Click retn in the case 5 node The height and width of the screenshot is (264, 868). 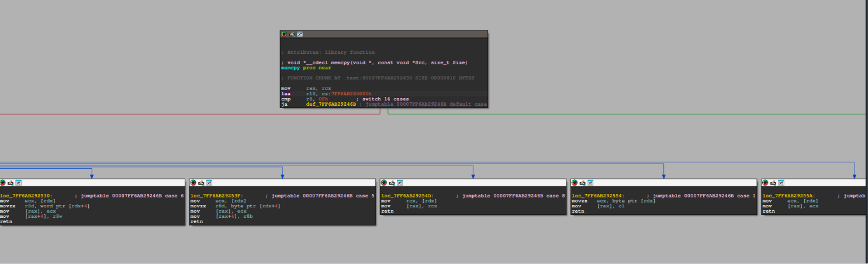pyautogui.click(x=196, y=222)
